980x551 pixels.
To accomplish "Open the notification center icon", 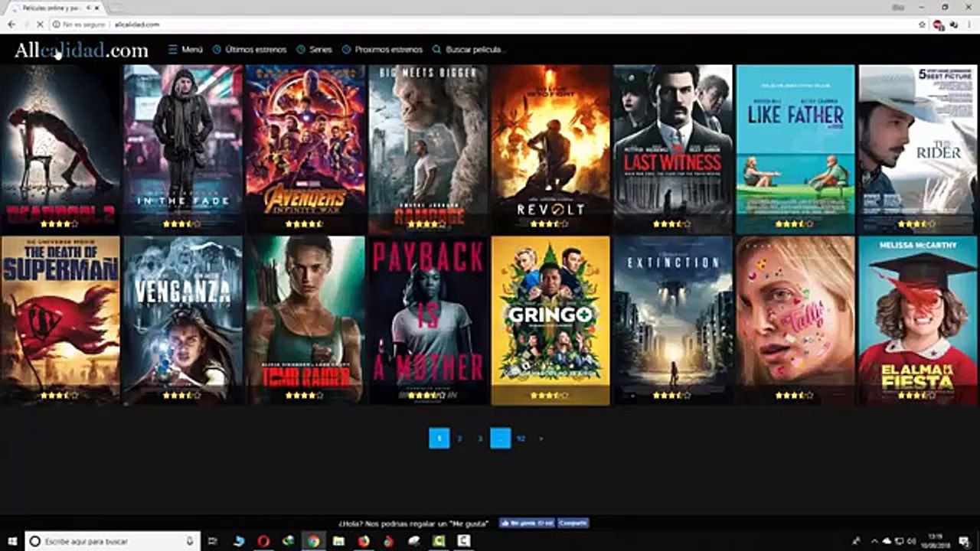I will point(963,541).
